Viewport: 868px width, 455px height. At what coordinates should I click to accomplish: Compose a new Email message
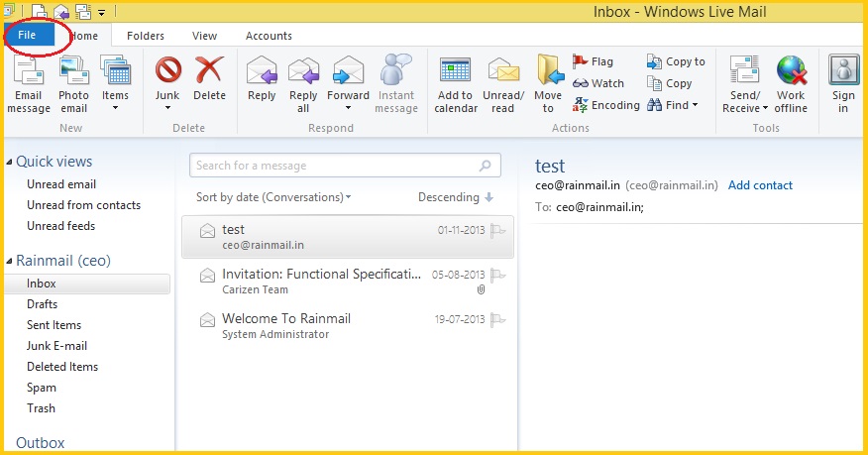(x=28, y=84)
